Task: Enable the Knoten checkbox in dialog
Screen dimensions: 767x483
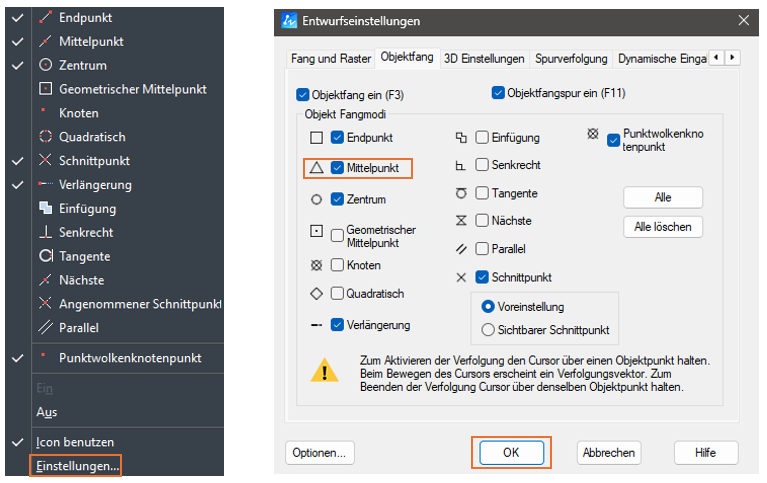Action: coord(338,266)
